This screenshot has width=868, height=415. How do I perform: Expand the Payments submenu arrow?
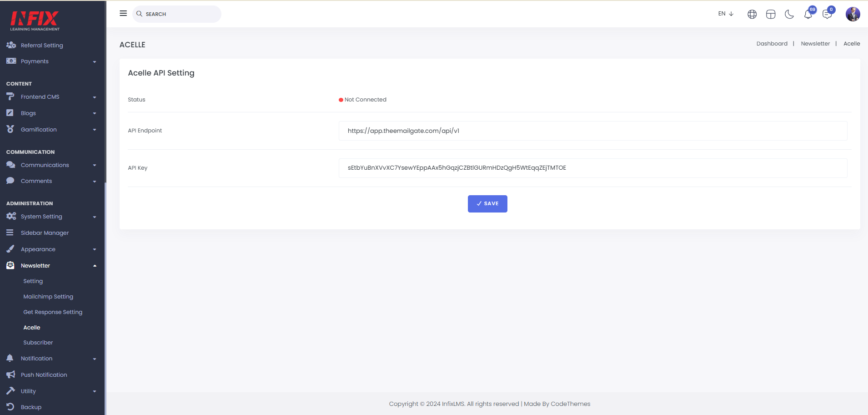[95, 62]
